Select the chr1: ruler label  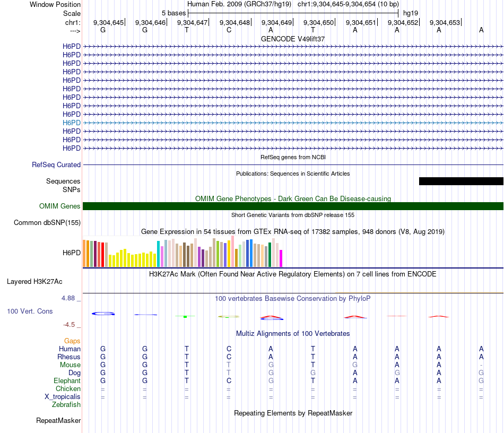coord(73,22)
